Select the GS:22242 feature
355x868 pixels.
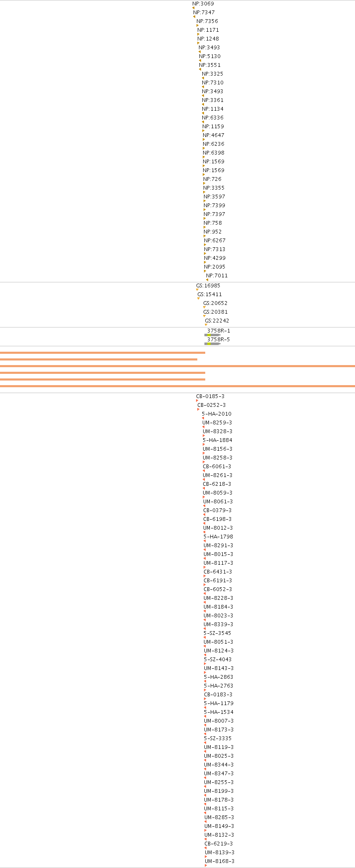point(217,321)
